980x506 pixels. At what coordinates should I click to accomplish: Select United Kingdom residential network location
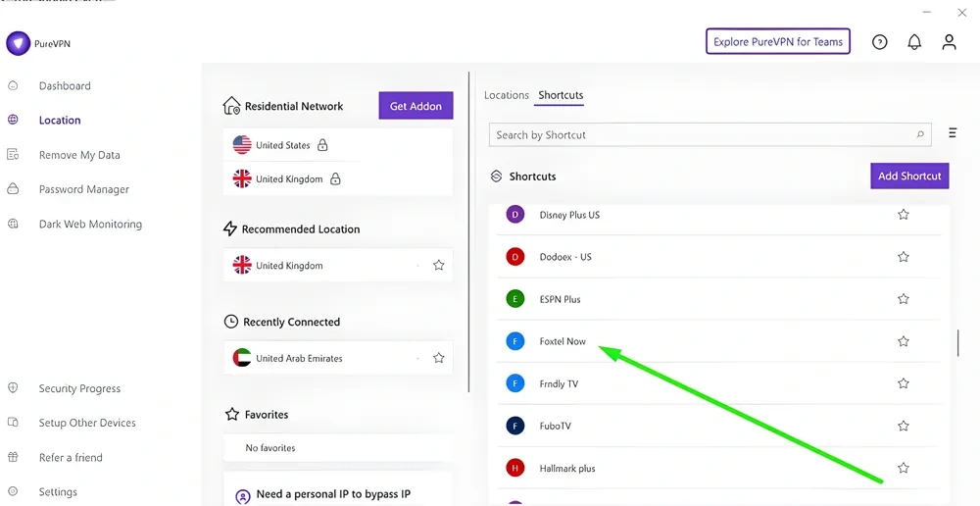[337, 178]
